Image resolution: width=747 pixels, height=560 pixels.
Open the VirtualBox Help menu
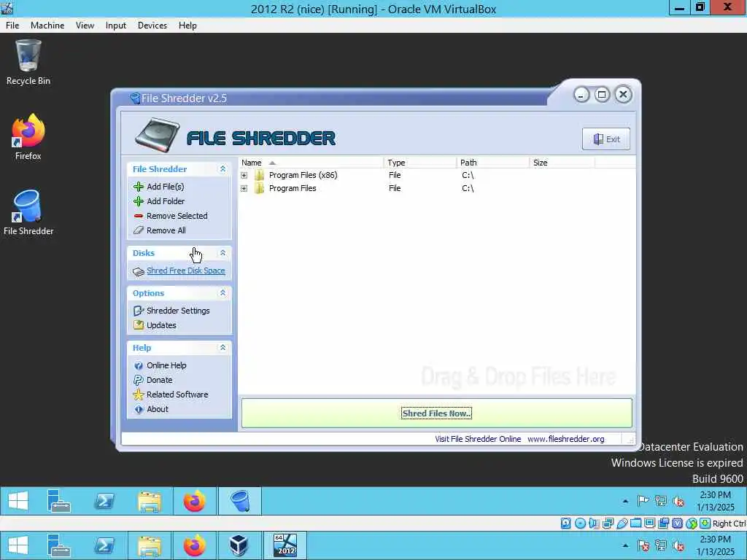[x=187, y=26]
